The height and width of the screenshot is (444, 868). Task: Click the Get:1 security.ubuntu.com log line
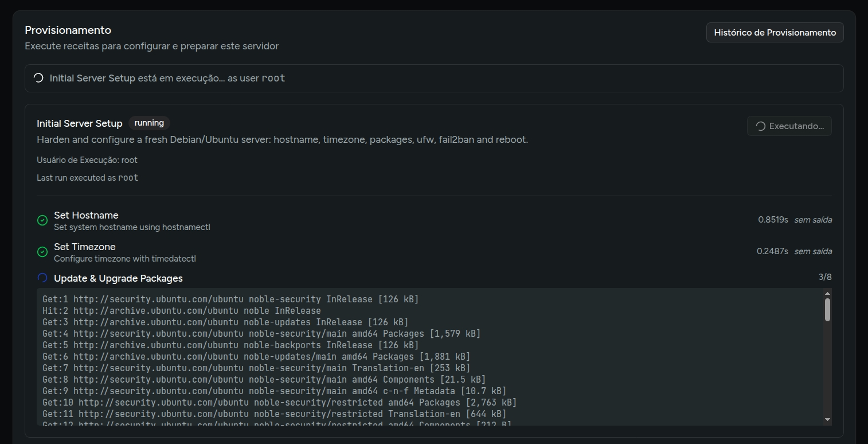pos(230,299)
